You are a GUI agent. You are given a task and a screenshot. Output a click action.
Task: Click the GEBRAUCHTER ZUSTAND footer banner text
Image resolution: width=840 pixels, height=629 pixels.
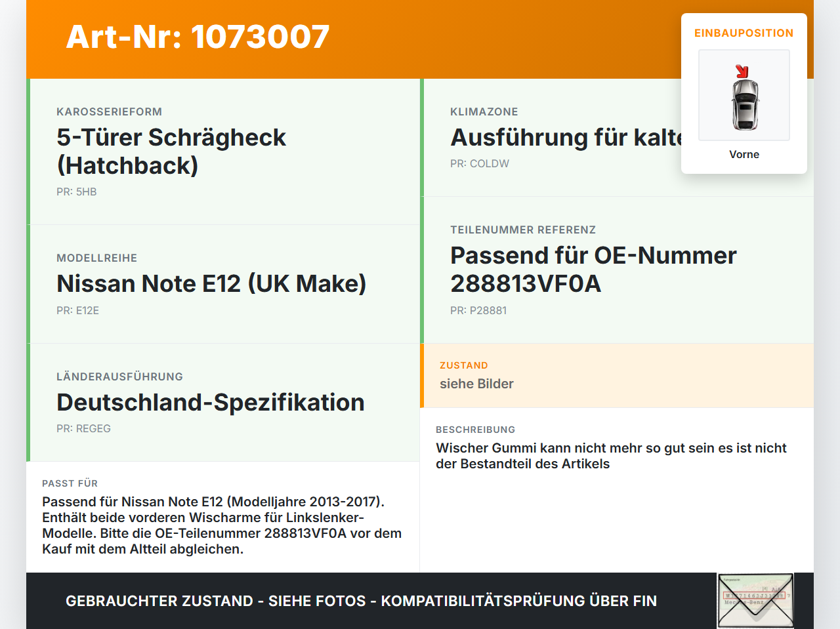coord(361,601)
